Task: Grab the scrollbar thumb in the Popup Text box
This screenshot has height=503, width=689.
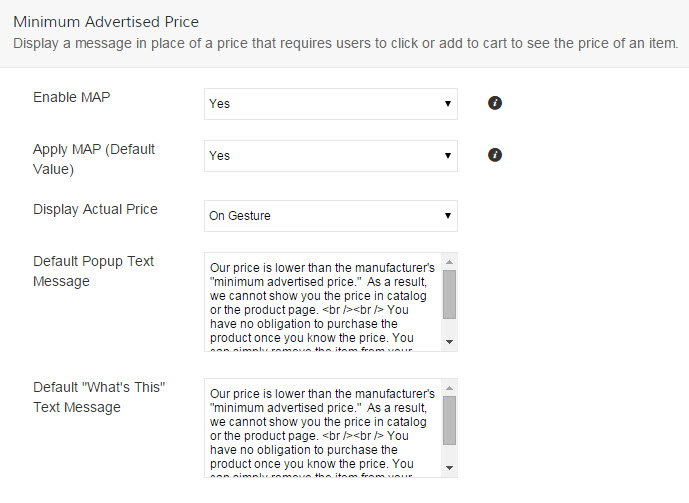Action: (x=449, y=293)
